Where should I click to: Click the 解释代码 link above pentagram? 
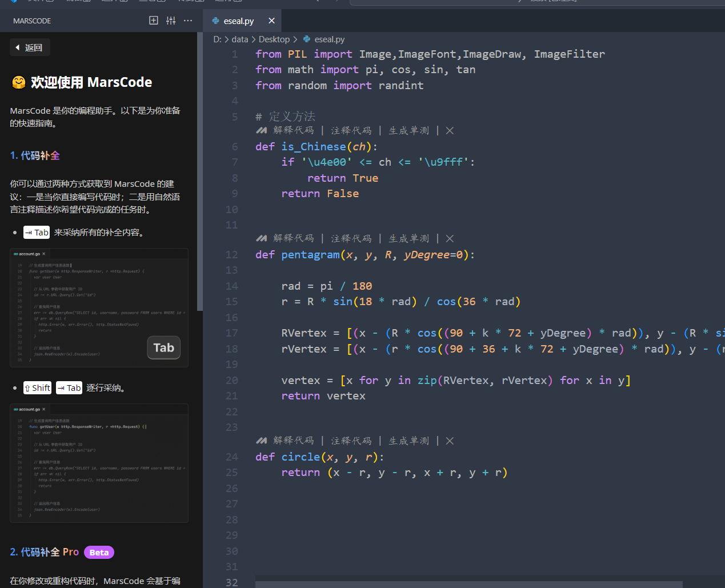pyautogui.click(x=294, y=238)
